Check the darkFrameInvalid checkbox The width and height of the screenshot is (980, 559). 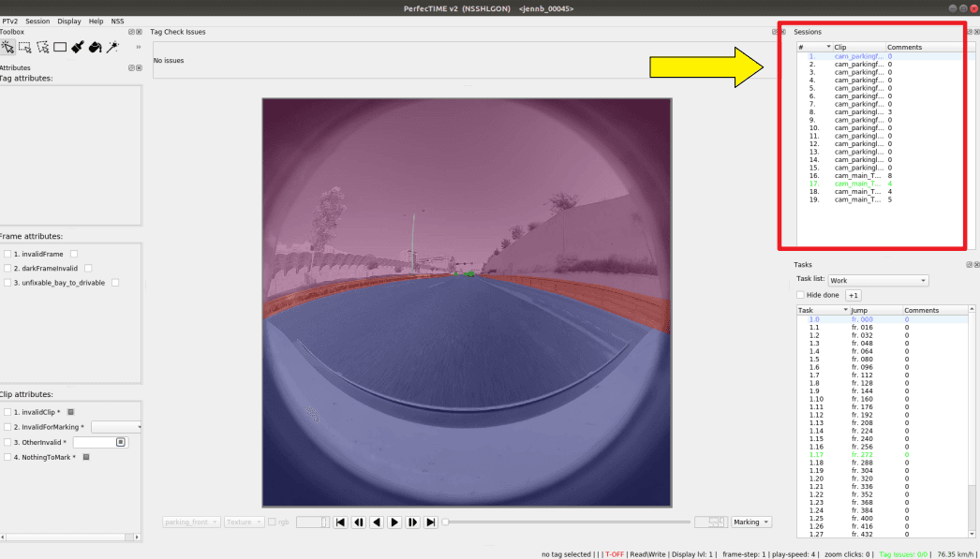point(7,269)
